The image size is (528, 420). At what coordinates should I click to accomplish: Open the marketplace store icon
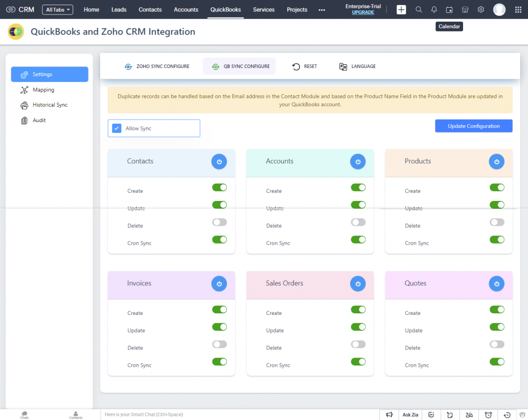pyautogui.click(x=465, y=9)
